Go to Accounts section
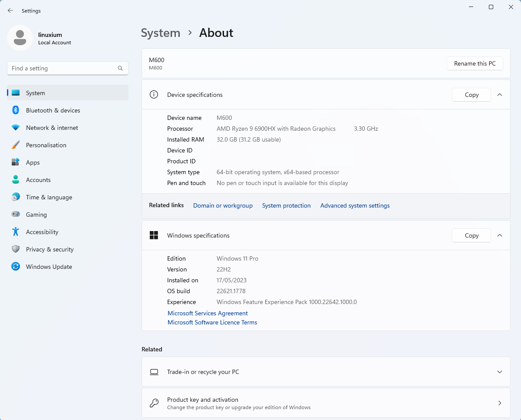The width and height of the screenshot is (521, 420). tap(68, 180)
